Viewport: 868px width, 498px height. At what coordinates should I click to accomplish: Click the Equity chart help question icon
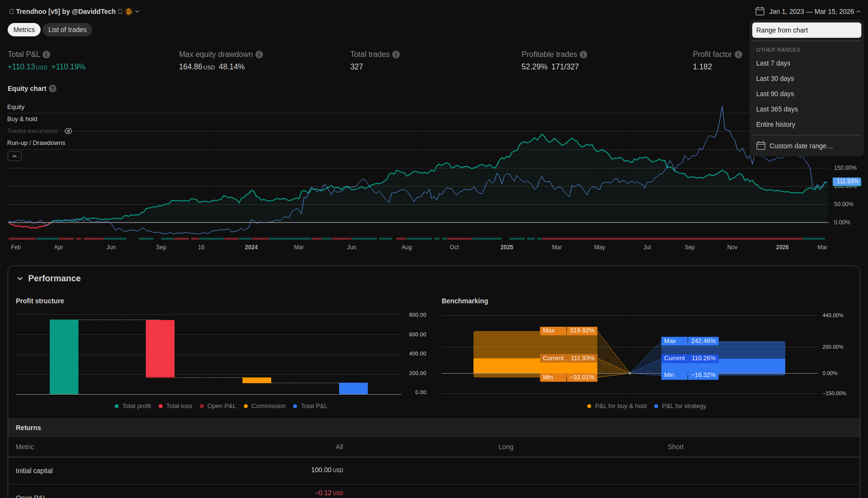tap(53, 89)
